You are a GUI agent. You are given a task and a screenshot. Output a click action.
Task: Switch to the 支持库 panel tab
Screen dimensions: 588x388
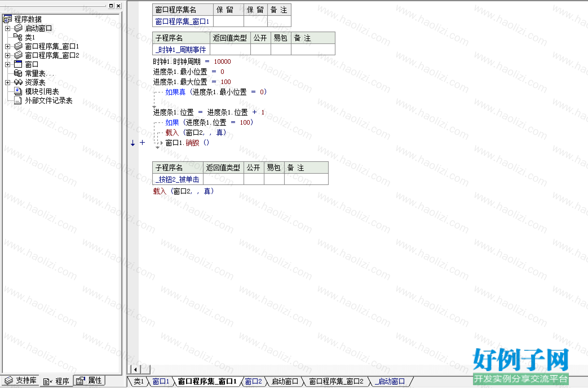pos(20,380)
